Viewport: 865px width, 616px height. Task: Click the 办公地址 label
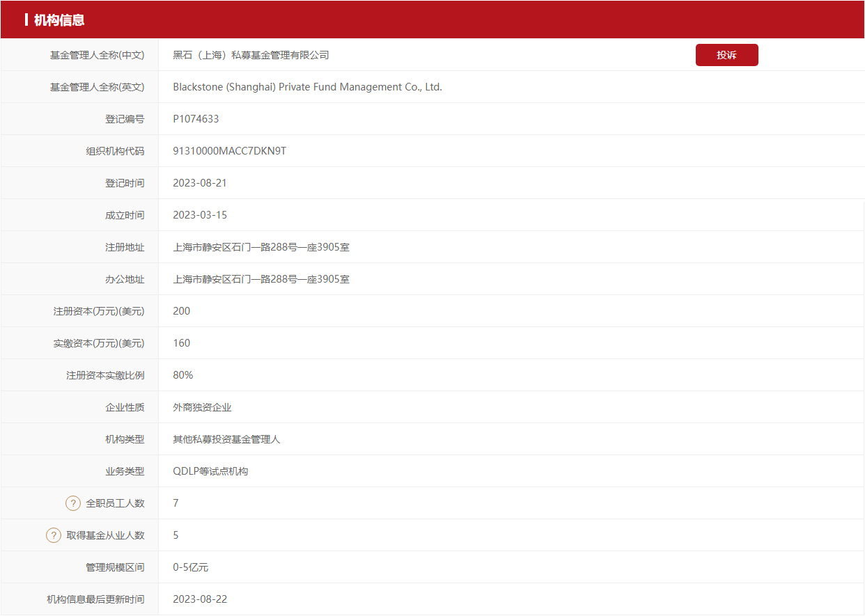125,279
